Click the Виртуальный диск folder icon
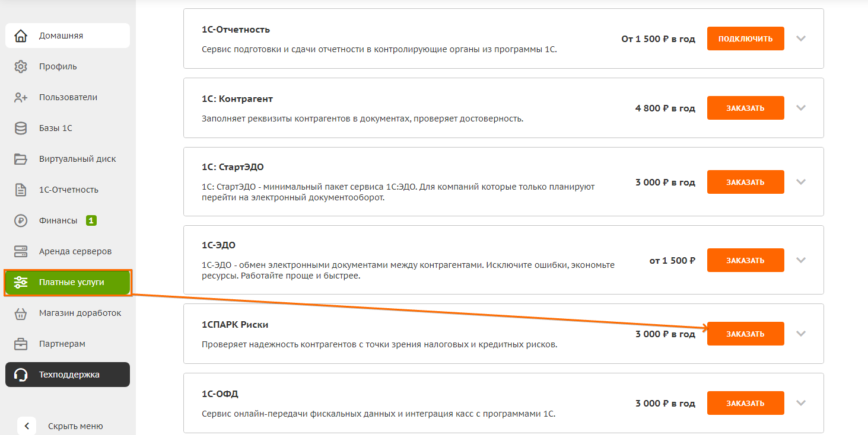This screenshot has height=435, width=868. point(21,159)
